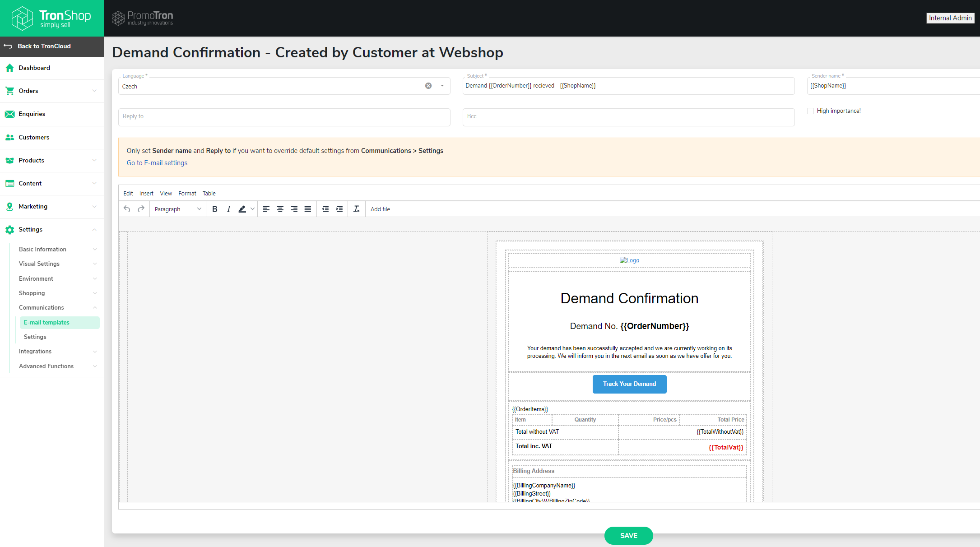Click the Logo image link in template

pos(629,260)
